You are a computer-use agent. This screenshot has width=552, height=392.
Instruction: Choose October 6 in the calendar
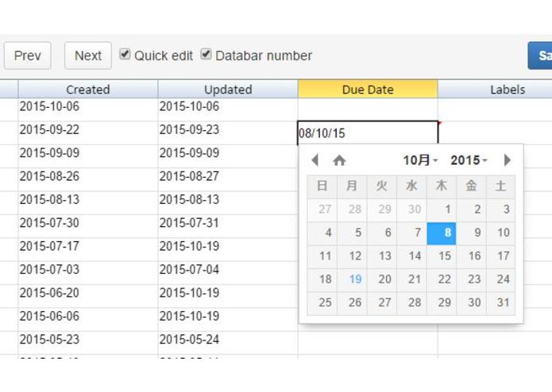381,233
